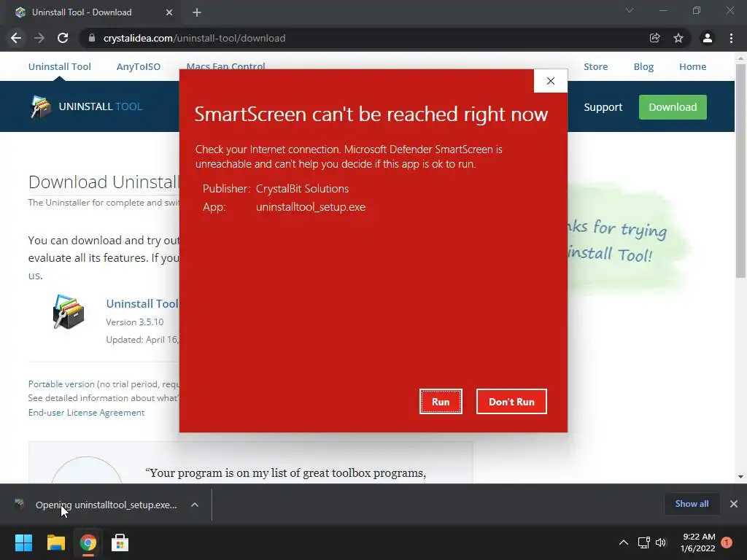This screenshot has width=747, height=560.
Task: Open the Chrome profile icon
Action: (708, 38)
